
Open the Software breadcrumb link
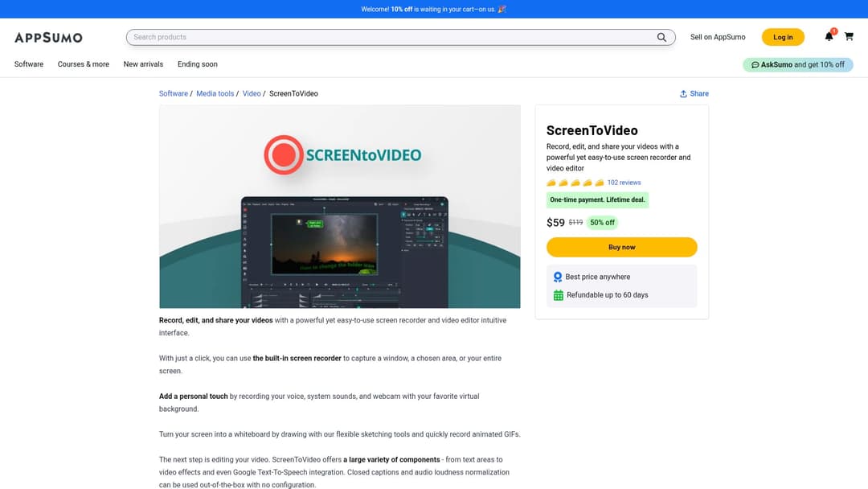coord(174,93)
